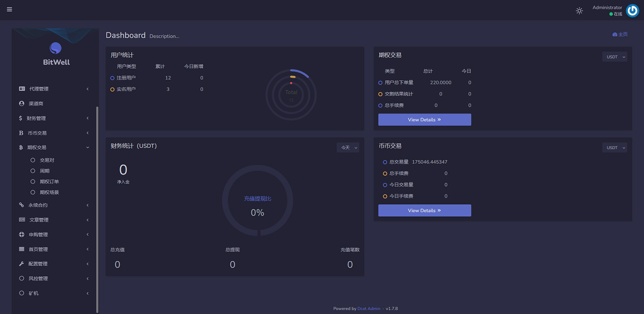Click the BitWell brand name

coord(56,62)
